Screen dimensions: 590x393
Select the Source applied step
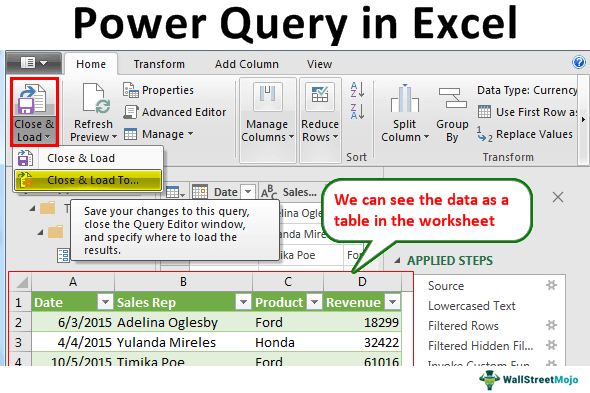(446, 286)
